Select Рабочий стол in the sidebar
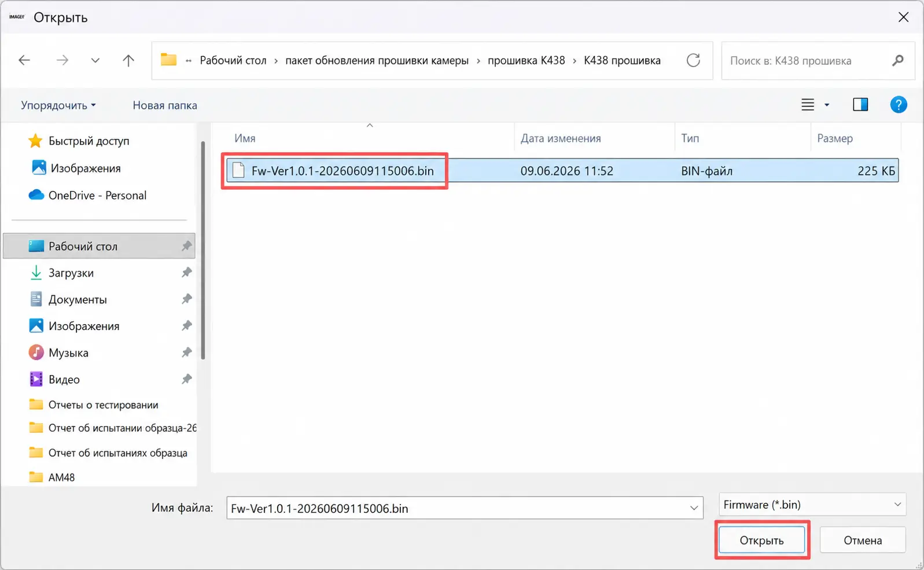 tap(100, 246)
